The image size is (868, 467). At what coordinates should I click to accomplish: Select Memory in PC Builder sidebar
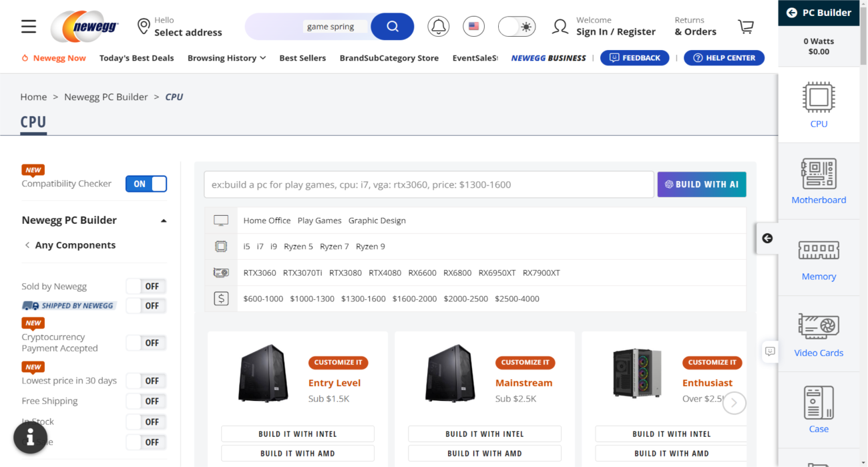click(x=819, y=258)
